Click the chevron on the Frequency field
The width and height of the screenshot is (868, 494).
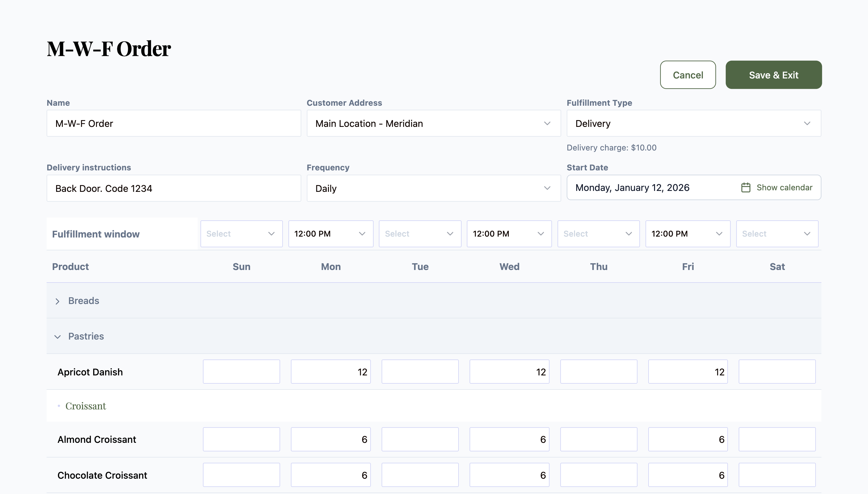547,188
